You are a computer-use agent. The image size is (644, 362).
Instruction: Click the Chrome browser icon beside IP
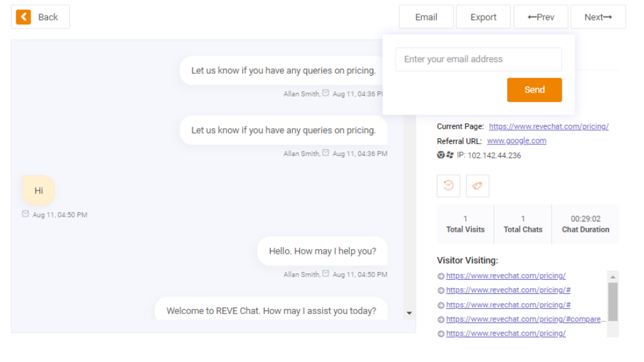(x=441, y=155)
